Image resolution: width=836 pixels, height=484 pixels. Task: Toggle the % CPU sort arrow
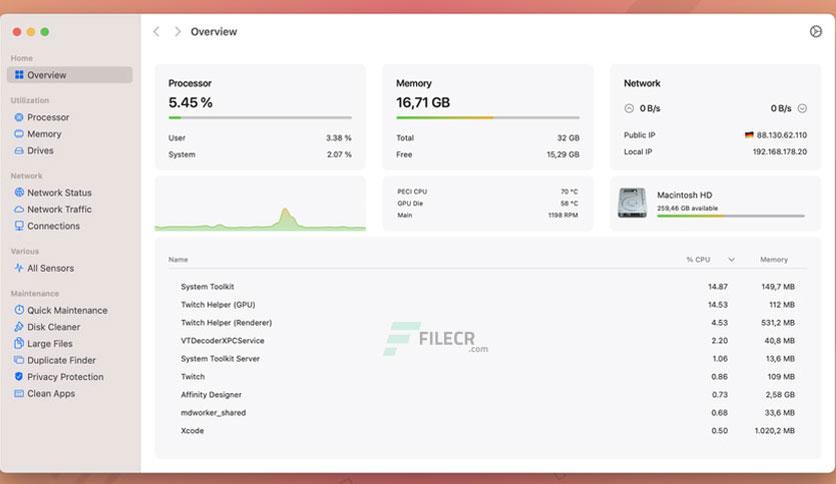click(x=732, y=260)
